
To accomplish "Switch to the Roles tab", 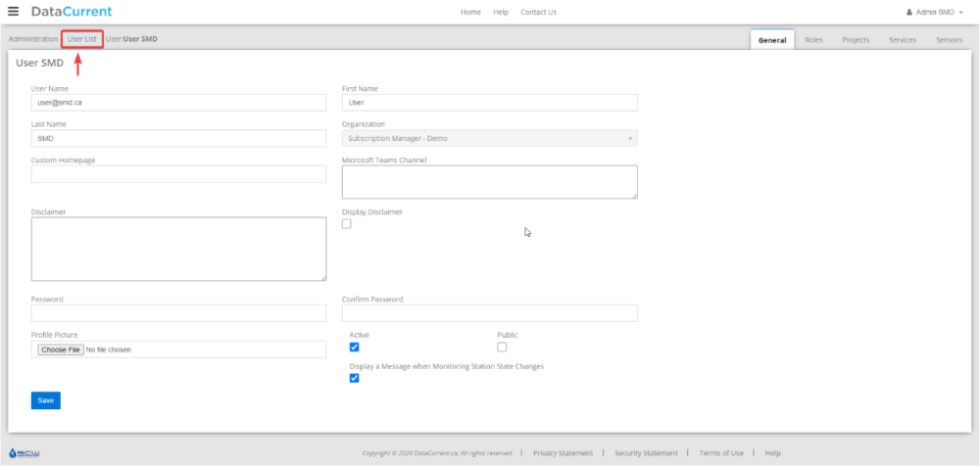I will coord(813,40).
